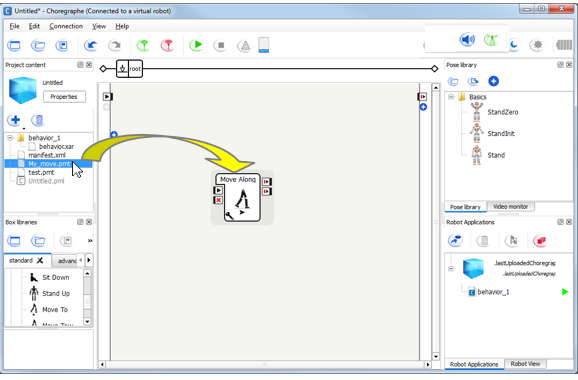Click the green Play behavior button

point(196,45)
